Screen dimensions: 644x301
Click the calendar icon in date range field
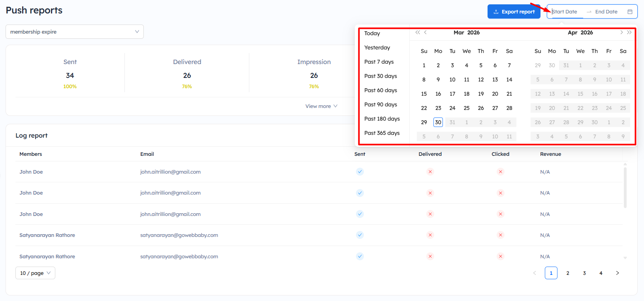pyautogui.click(x=630, y=12)
